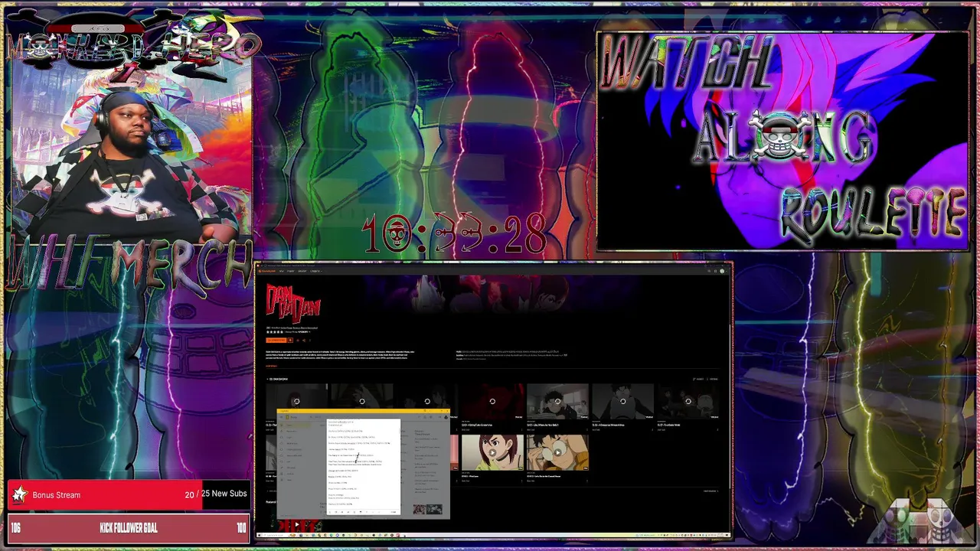Viewport: 980px width, 551px height.
Task: Open the search icon in Crunchyroll header
Action: pyautogui.click(x=709, y=271)
